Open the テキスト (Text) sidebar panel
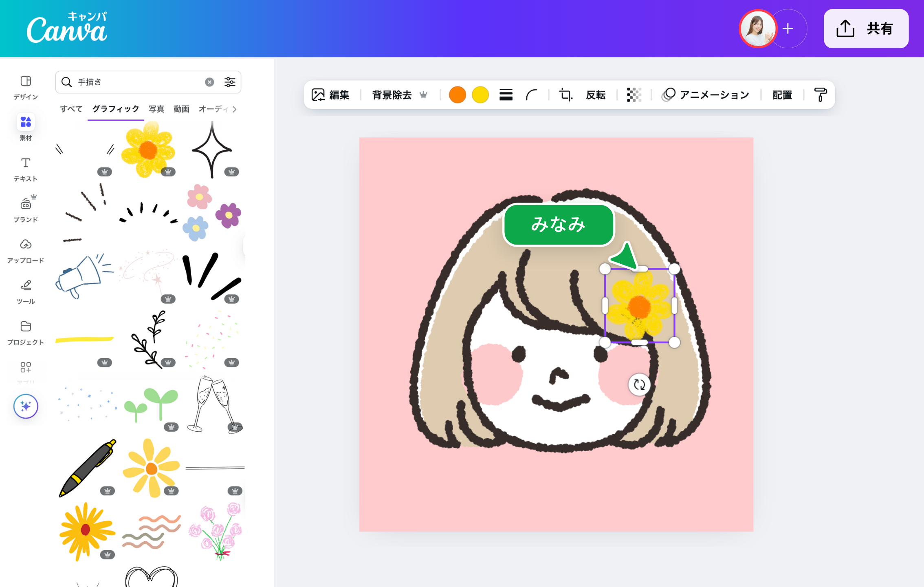924x587 pixels. [26, 169]
